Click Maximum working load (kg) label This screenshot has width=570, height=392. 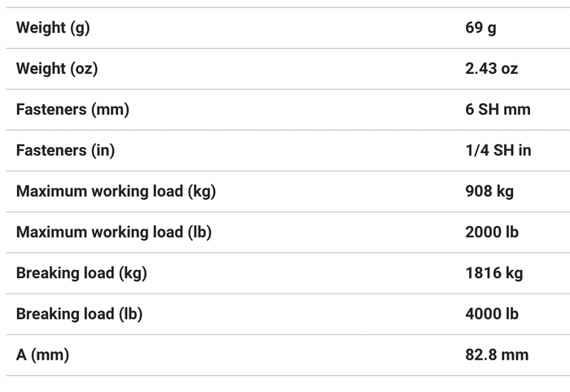click(x=116, y=192)
